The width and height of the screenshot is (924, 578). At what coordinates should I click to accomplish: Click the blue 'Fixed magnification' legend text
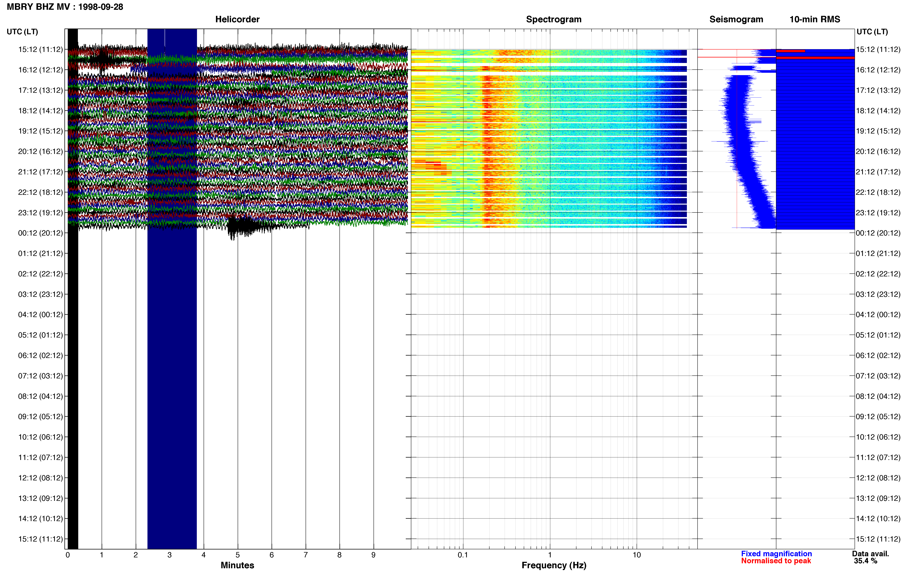(776, 554)
